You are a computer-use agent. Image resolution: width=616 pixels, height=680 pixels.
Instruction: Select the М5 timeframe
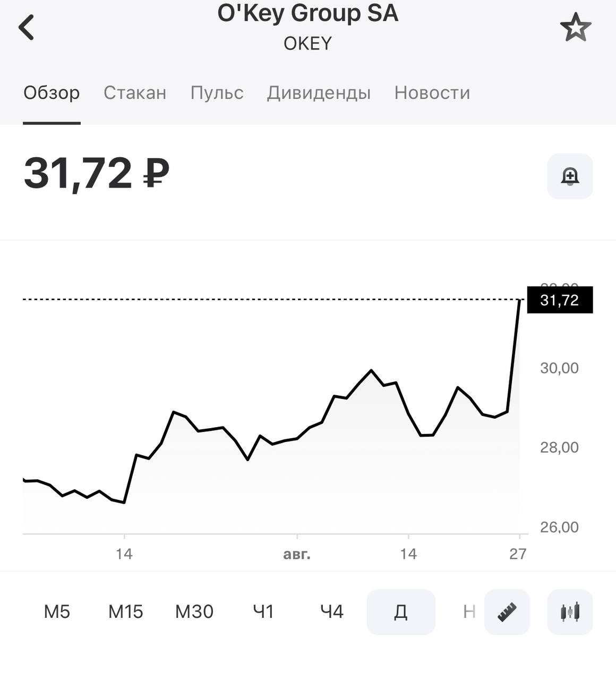point(57,612)
